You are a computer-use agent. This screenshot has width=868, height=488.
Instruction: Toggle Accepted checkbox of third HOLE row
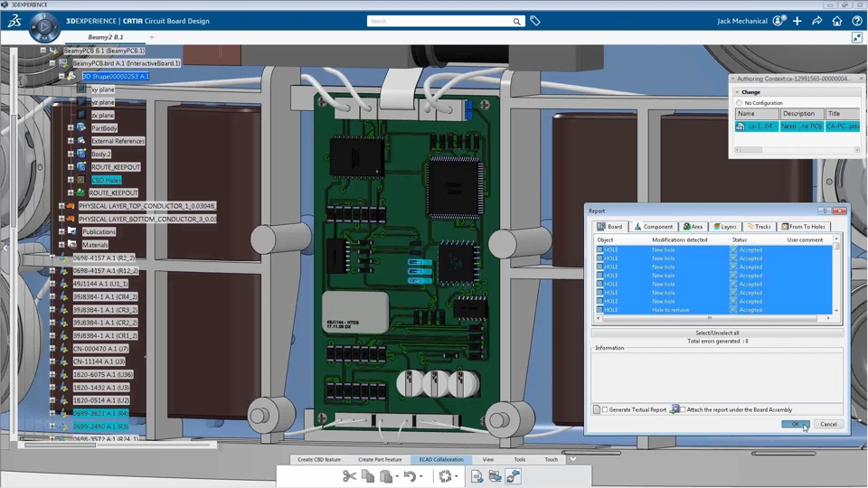(x=733, y=267)
